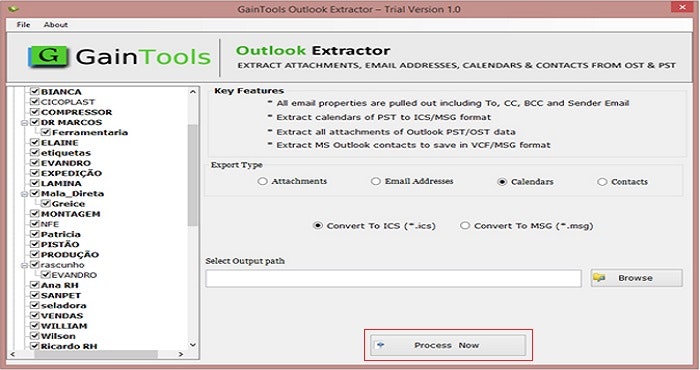
Task: Select the Wilson folder
Action: 58,336
